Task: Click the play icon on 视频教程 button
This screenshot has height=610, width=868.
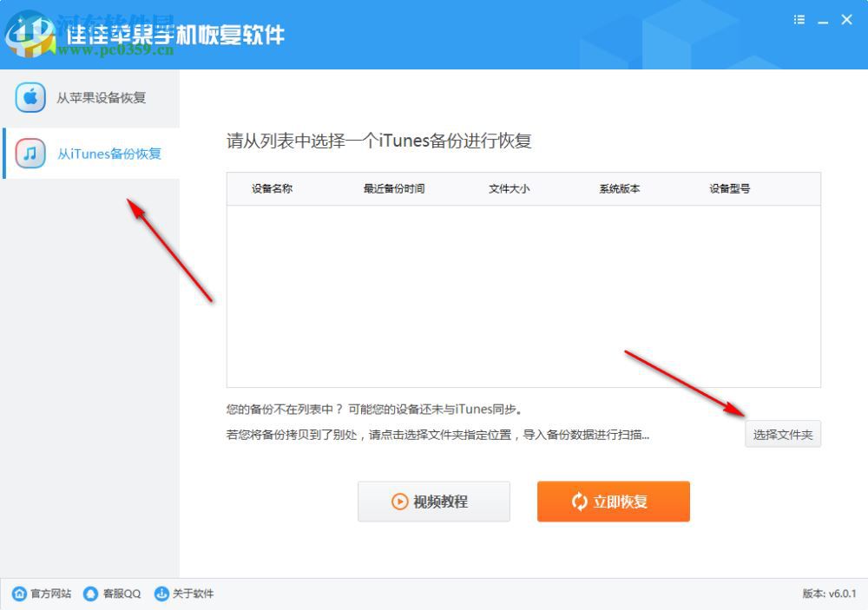Action: (399, 502)
